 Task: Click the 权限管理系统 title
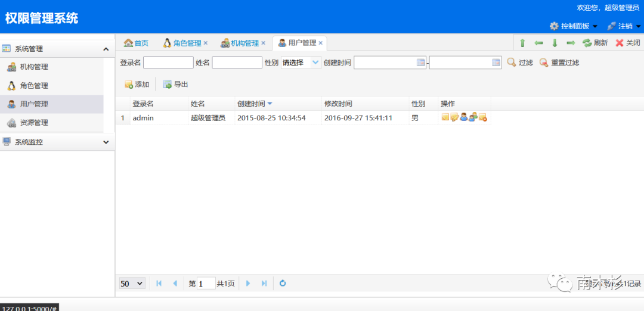(42, 18)
